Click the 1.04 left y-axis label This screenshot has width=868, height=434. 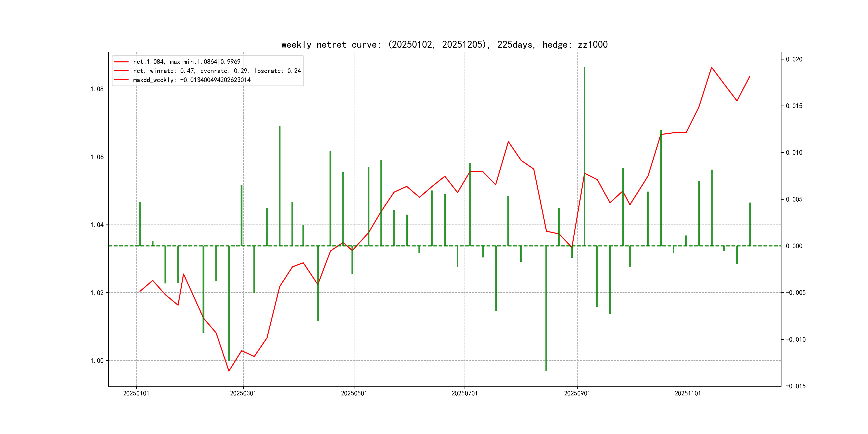(97, 225)
